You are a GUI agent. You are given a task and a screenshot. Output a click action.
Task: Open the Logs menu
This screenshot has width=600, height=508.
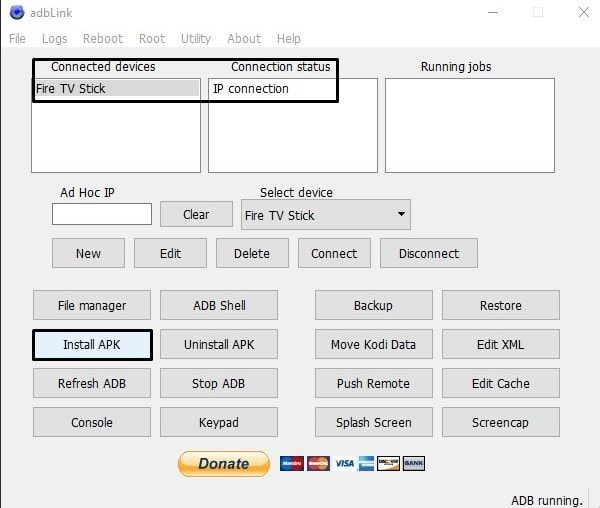coord(54,39)
